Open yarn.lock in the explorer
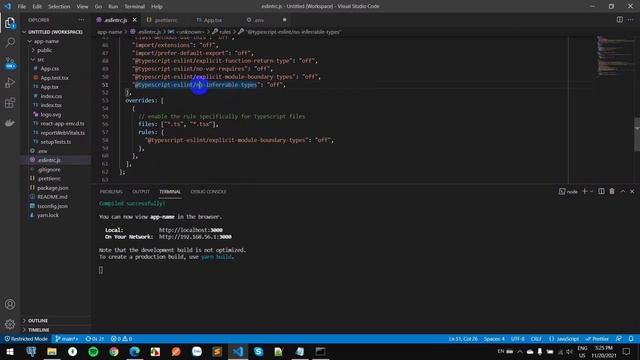 tap(48, 215)
